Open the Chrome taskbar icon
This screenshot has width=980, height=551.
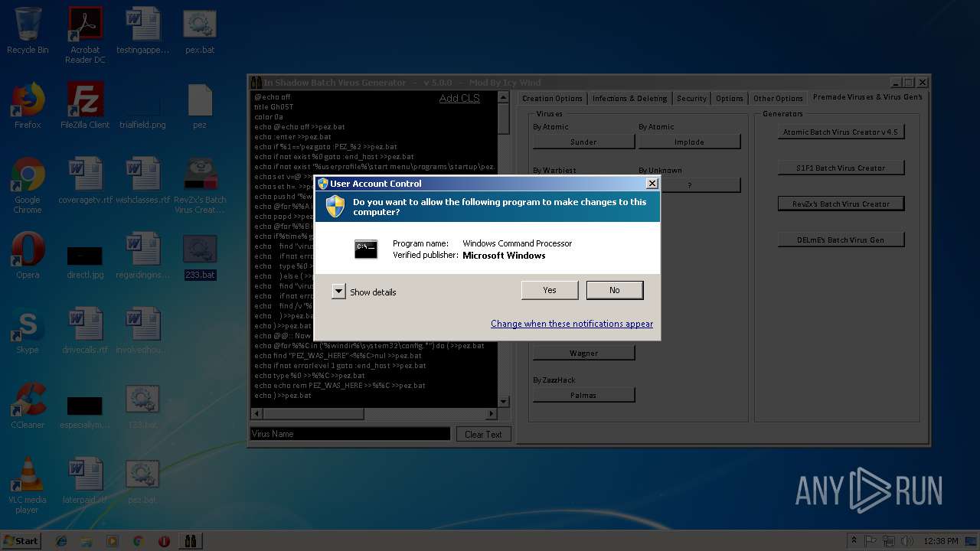click(x=138, y=541)
